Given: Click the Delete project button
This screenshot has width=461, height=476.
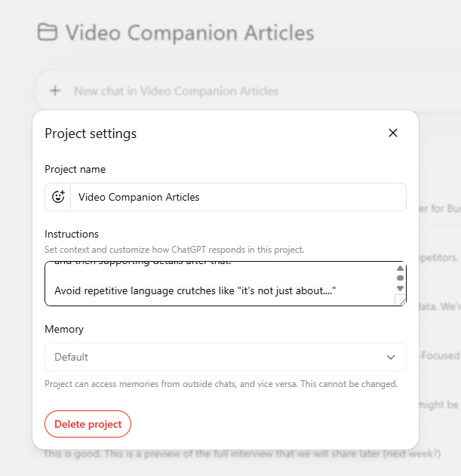Looking at the screenshot, I should coord(88,424).
